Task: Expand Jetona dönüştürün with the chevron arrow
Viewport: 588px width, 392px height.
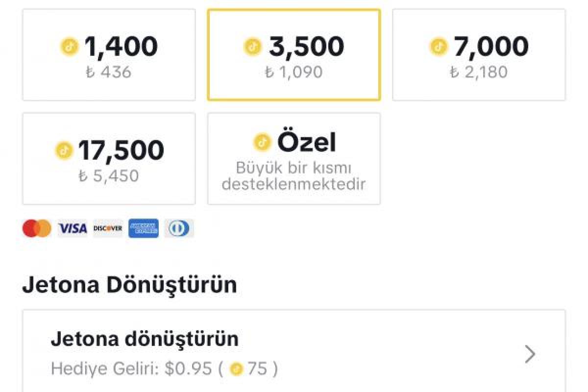Action: (530, 354)
